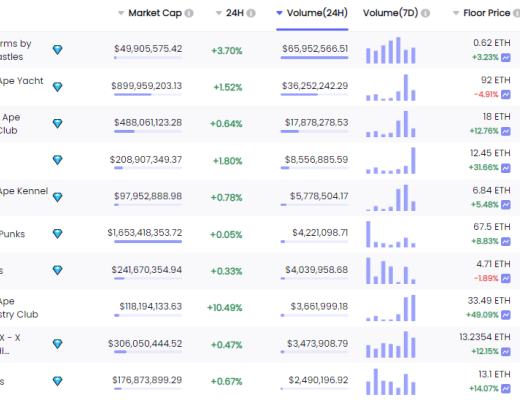Click 7D volume chart in 0.62 ETH row
The image size is (520, 400).
click(391, 50)
